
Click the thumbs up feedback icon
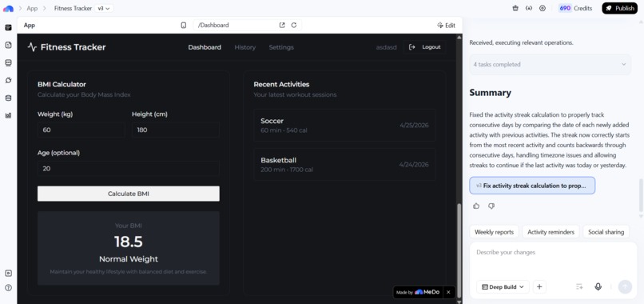[476, 206]
